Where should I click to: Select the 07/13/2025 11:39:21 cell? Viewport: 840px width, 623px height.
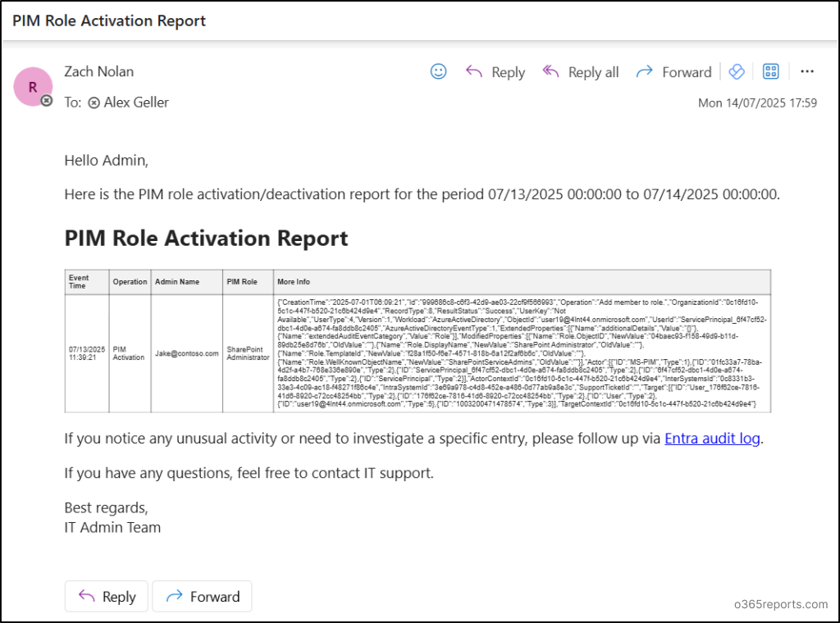(x=87, y=353)
